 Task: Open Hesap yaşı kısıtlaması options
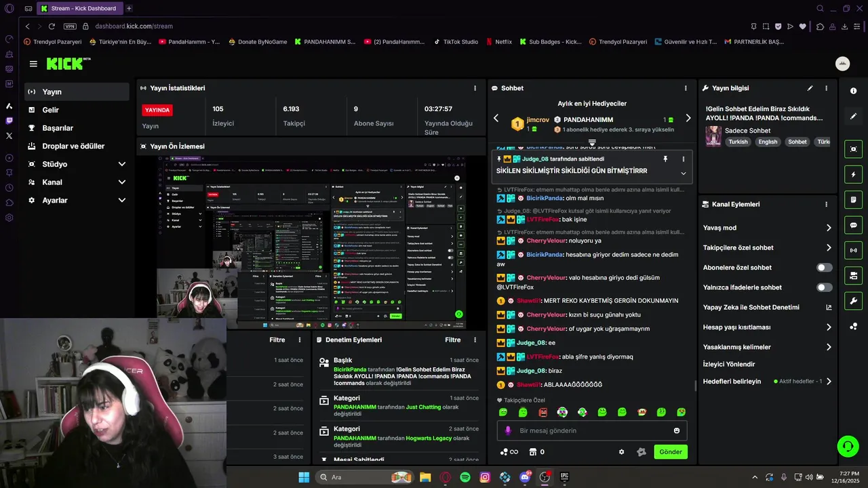point(767,327)
